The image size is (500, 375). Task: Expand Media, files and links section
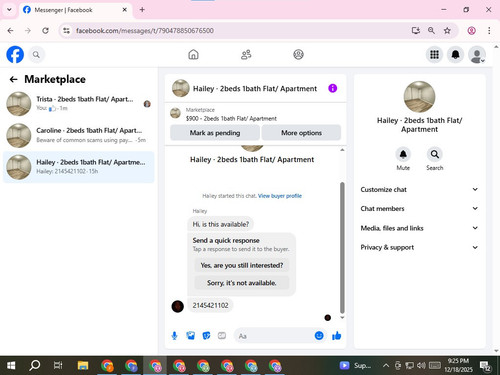tap(419, 228)
